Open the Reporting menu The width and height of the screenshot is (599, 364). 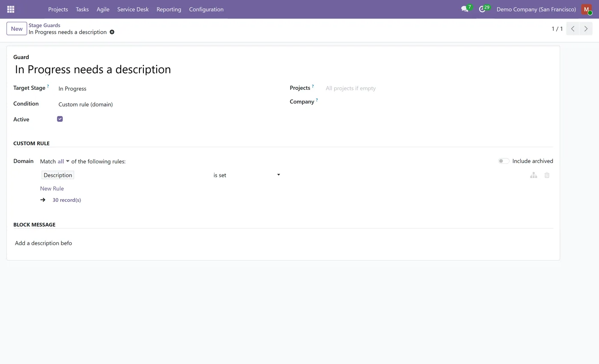[169, 9]
